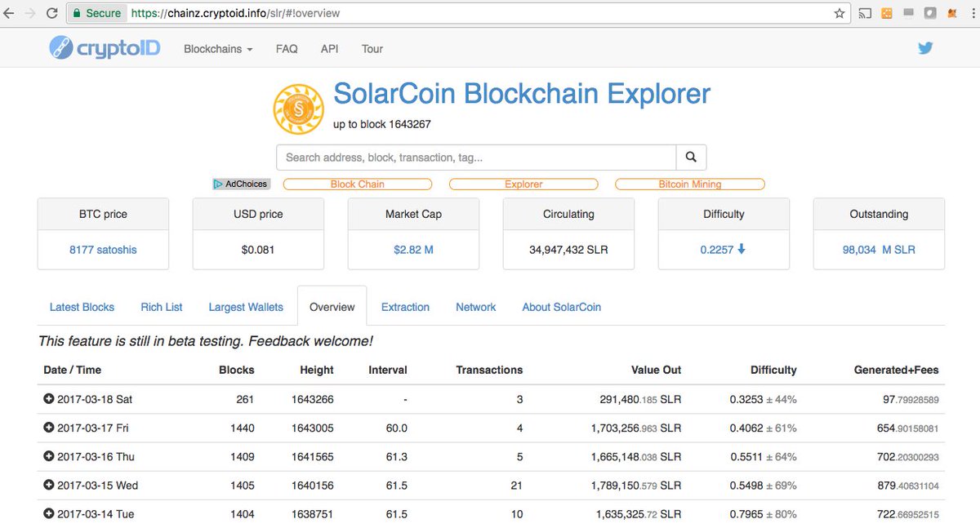Click the Bitcoin Mining ad link
This screenshot has height=528, width=980.
point(690,184)
